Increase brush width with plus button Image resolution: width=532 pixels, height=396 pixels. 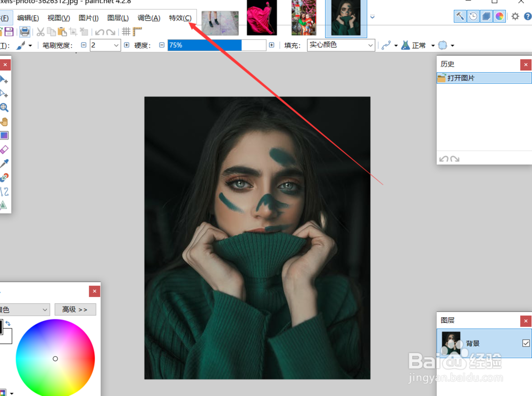tap(127, 45)
